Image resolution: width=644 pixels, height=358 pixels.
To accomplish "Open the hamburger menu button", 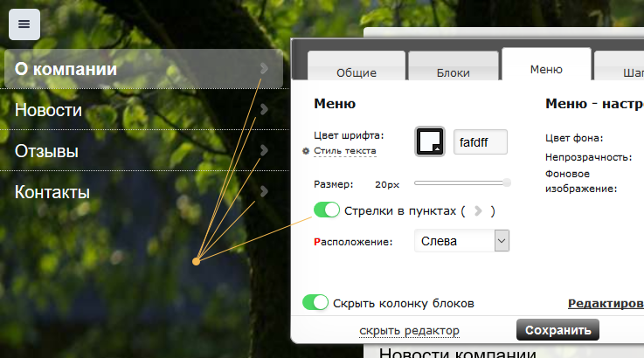I will [x=24, y=24].
